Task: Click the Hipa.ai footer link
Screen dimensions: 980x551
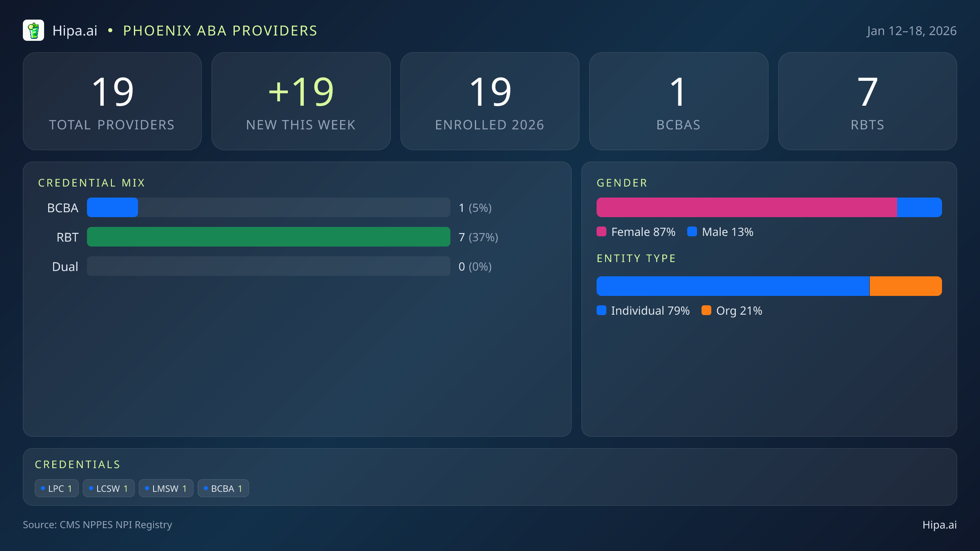Action: click(939, 525)
